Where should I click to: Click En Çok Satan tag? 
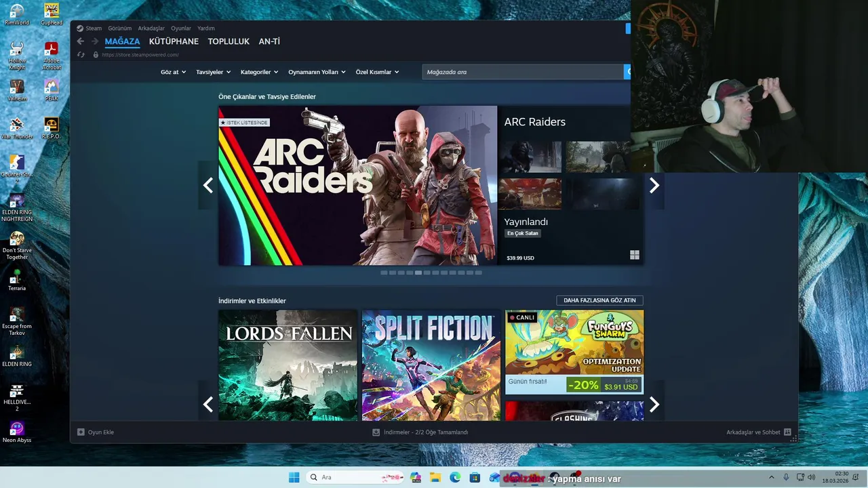522,233
